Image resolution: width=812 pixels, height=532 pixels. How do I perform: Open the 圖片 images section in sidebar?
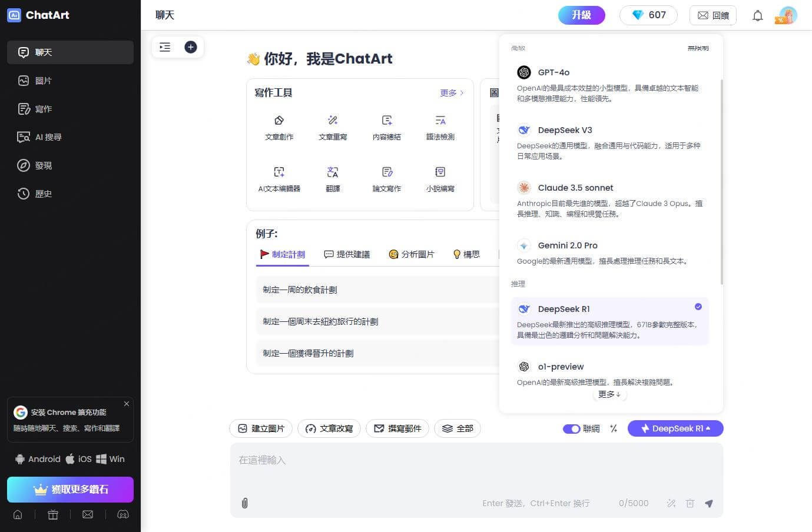click(x=70, y=81)
